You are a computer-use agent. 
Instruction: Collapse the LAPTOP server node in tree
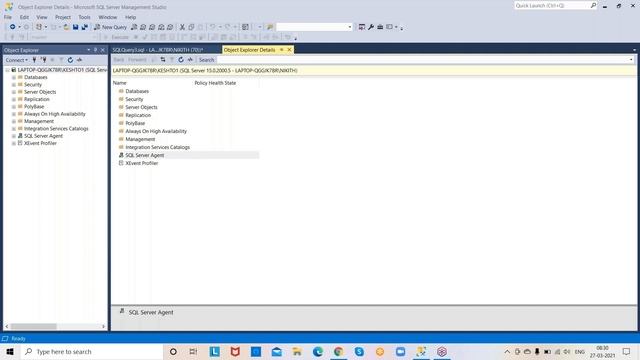[7, 70]
